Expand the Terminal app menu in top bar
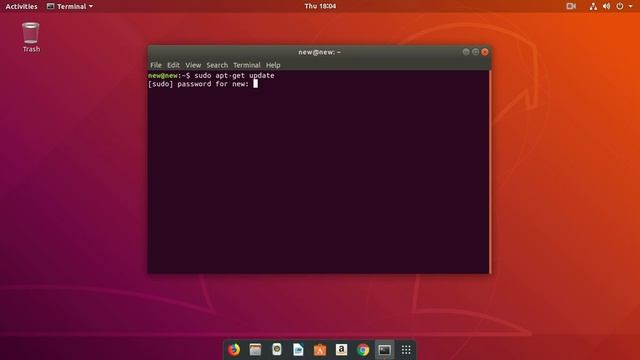 [x=70, y=6]
